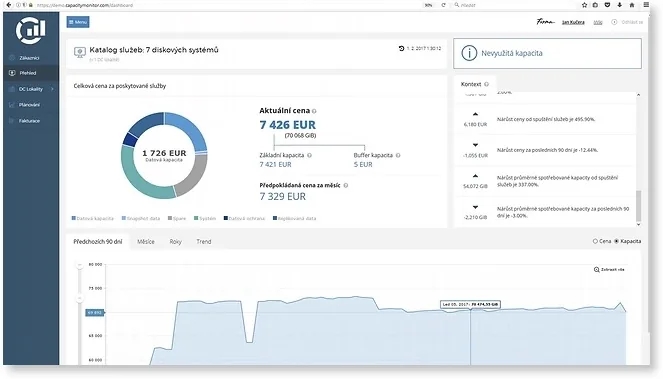Click the DC Lokality sidebar icon
This screenshot has width=663, height=379.
tap(12, 89)
